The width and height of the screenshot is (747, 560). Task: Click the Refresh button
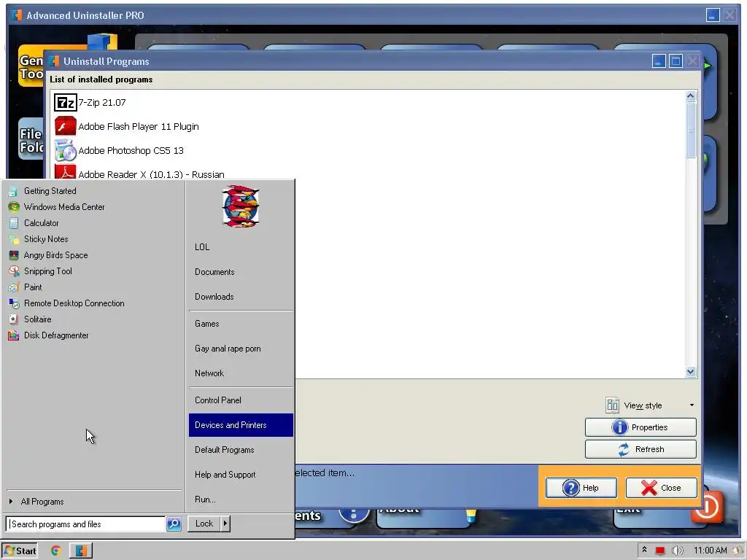click(x=640, y=449)
